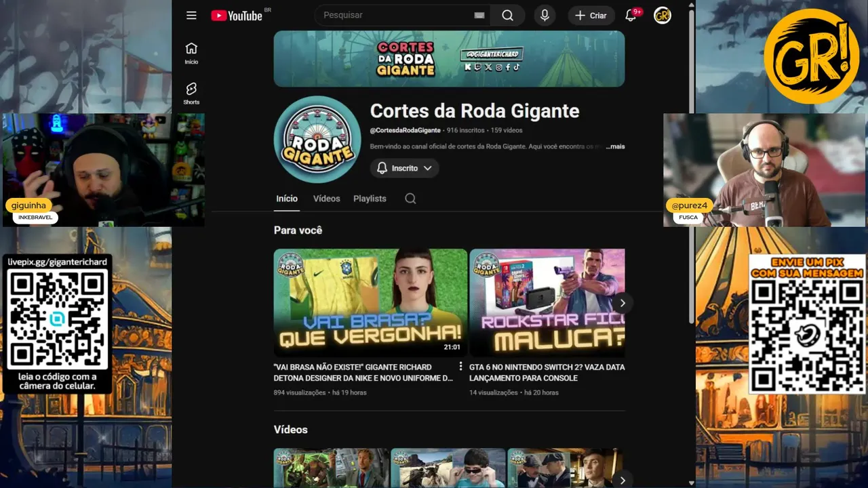Screen dimensions: 868x488
Task: Click the 159 vídeos count text
Action: [507, 130]
